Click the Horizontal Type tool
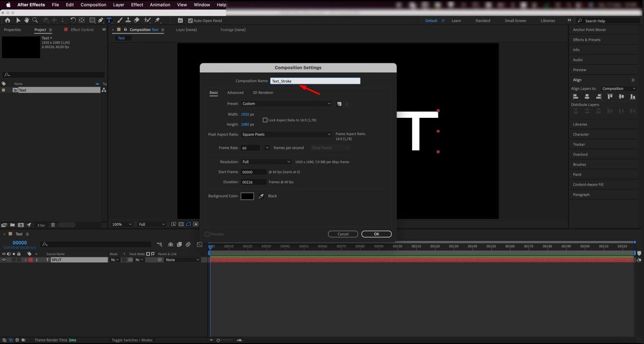The height and width of the screenshot is (344, 644). click(109, 20)
